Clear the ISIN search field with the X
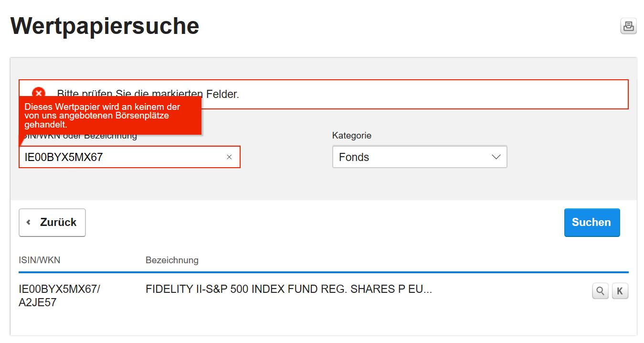 point(229,157)
